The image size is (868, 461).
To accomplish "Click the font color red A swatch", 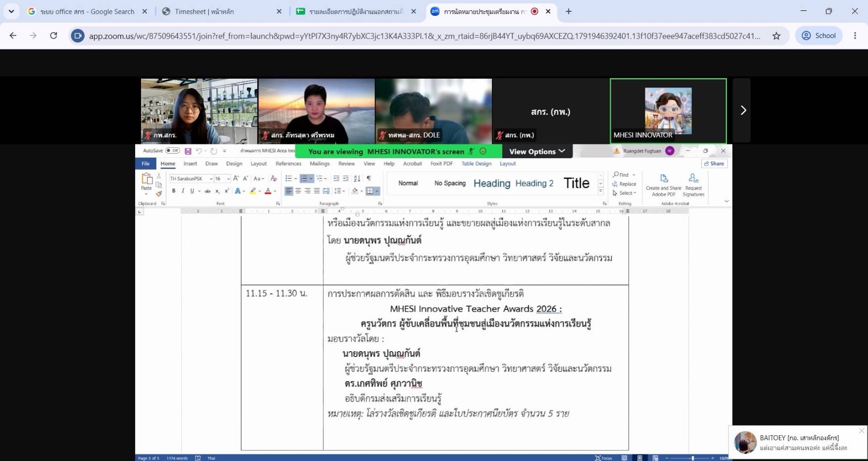I will [268, 191].
